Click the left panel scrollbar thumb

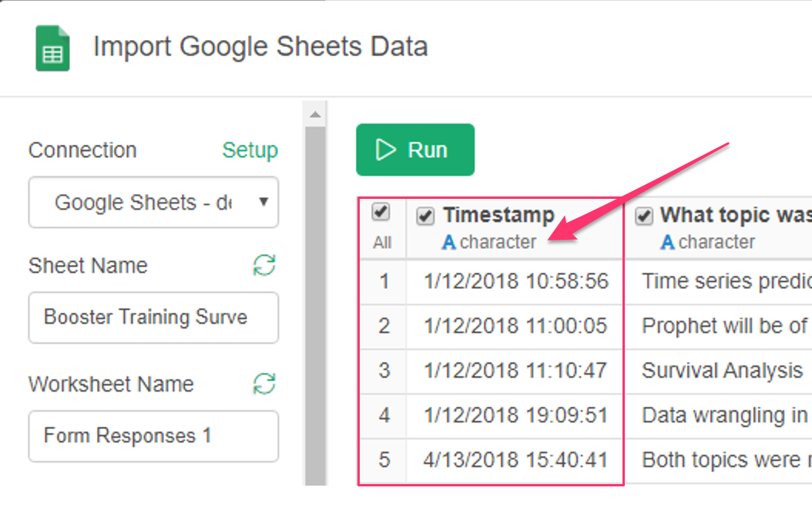pos(315,305)
